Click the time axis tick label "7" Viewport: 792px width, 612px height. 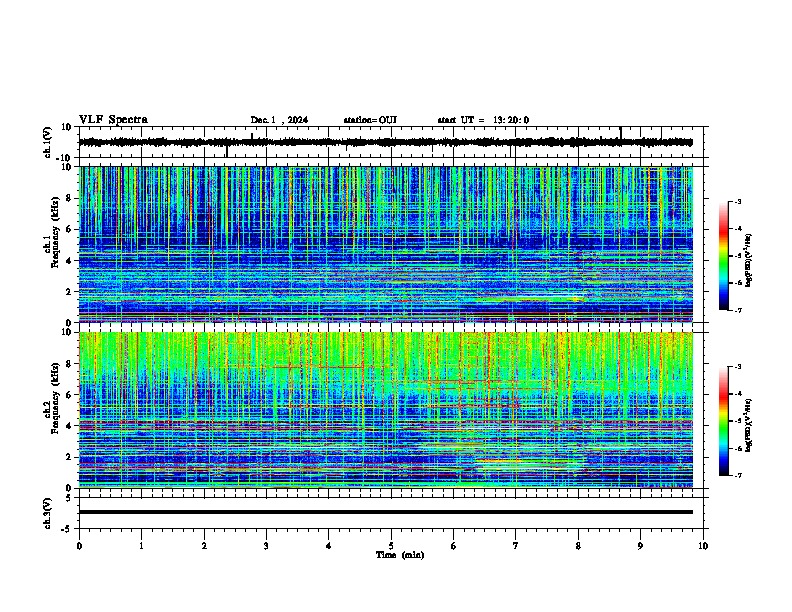[x=516, y=546]
